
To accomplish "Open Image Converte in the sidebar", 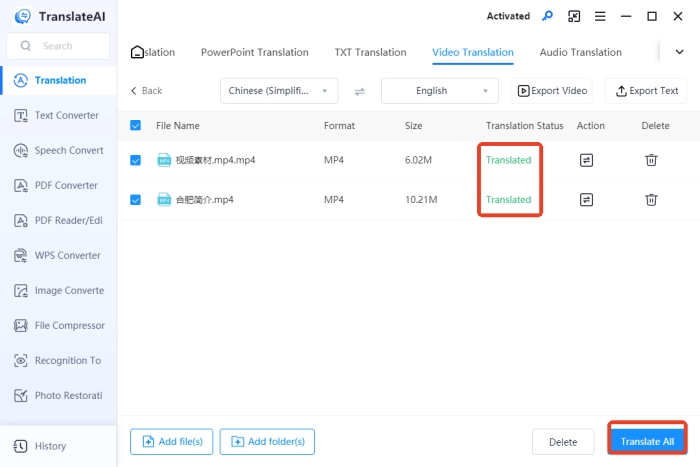I will (x=58, y=291).
